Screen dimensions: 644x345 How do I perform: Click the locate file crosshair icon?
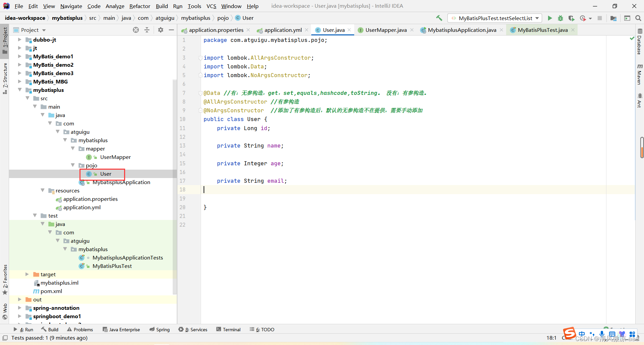pyautogui.click(x=136, y=30)
